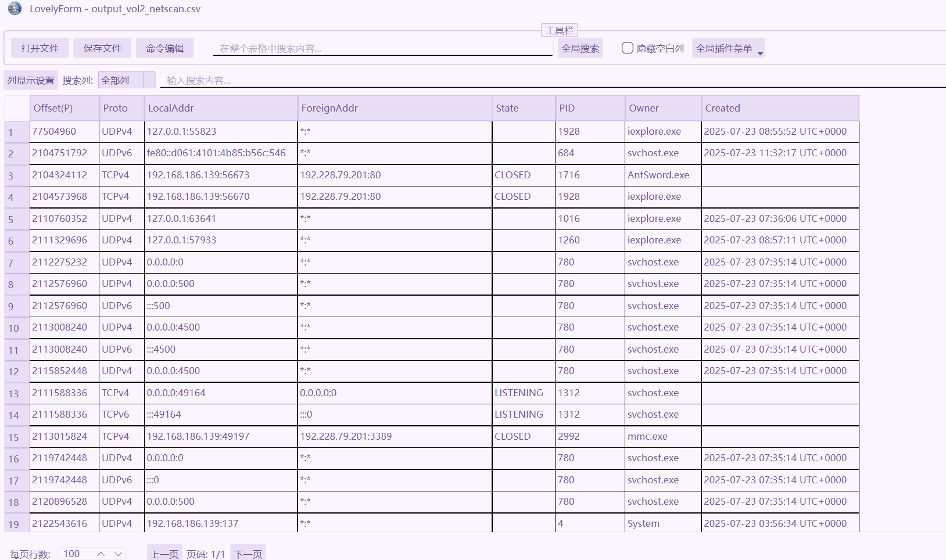Click the mmc.exe owner cell
The width and height of the screenshot is (946, 560).
(x=662, y=436)
